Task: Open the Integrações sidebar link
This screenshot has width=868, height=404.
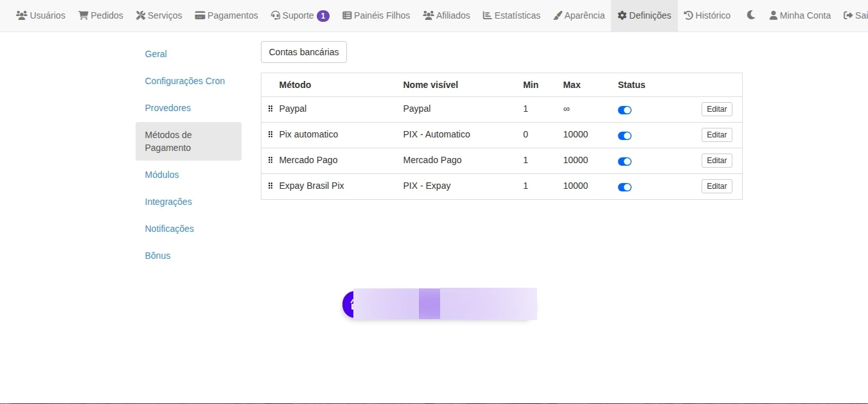Action: 168,202
